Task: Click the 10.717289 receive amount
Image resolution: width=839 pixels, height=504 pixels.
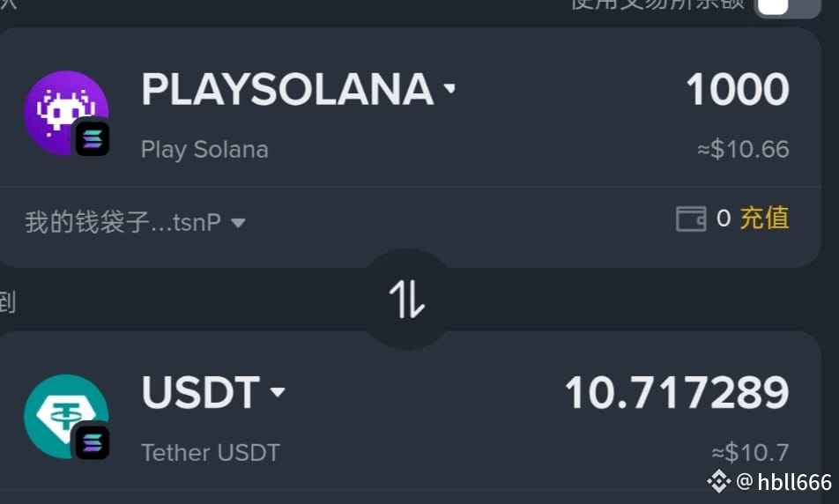Action: pos(677,393)
